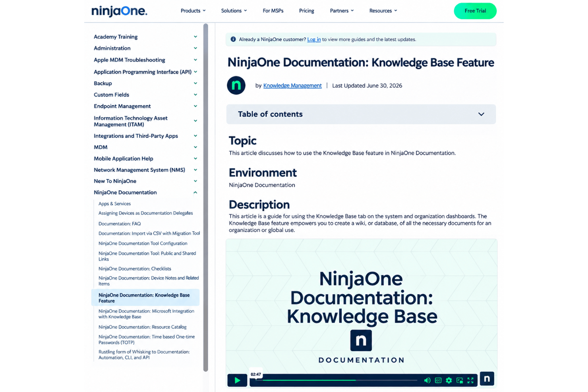Click the author avatar icon
This screenshot has width=588, height=392.
[236, 85]
